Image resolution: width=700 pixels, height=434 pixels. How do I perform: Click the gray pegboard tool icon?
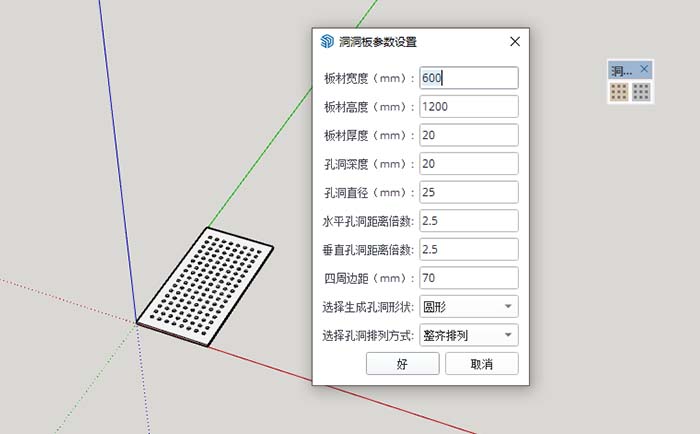(641, 92)
